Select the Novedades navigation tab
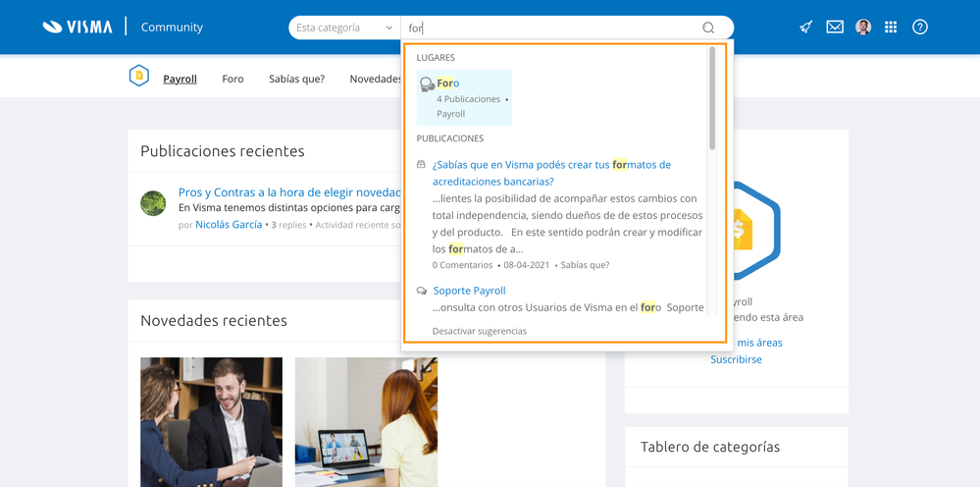The height and width of the screenshot is (487, 980). click(x=375, y=79)
